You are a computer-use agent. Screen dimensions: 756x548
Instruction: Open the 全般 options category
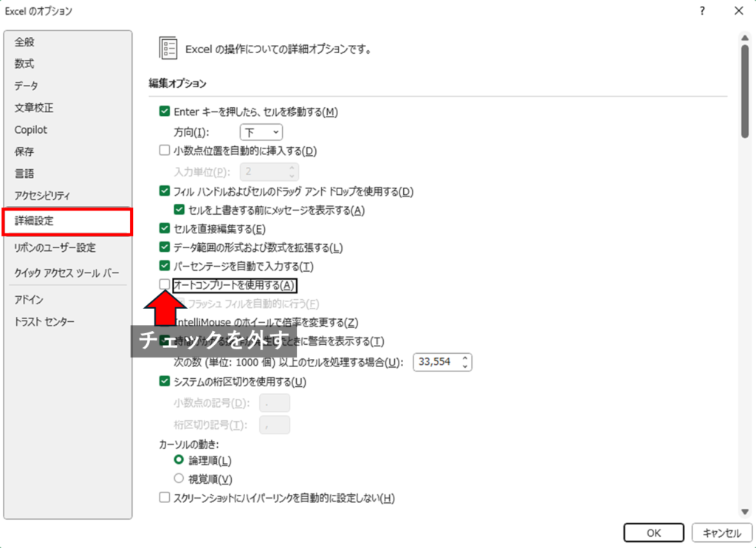[x=24, y=42]
